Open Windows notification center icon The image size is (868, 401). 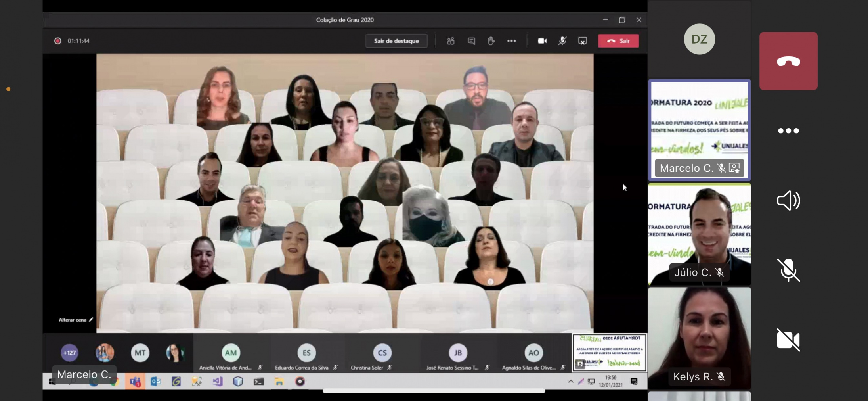point(634,382)
